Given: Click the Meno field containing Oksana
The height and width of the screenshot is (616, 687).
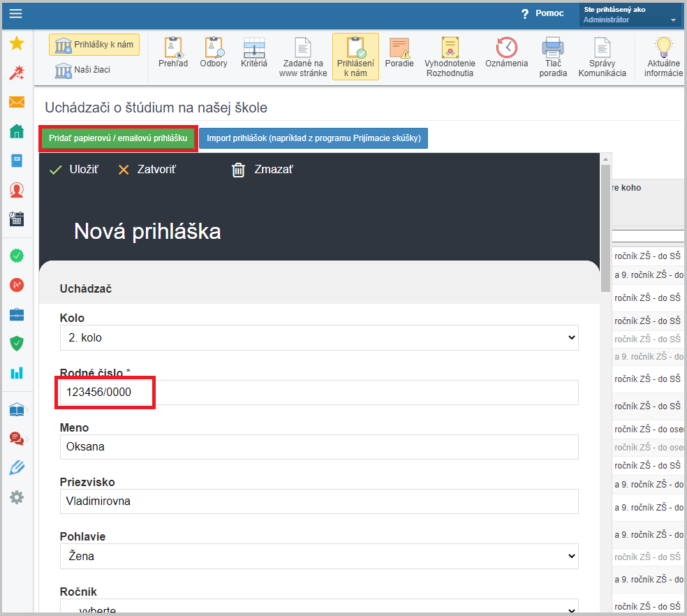Looking at the screenshot, I should [x=319, y=447].
